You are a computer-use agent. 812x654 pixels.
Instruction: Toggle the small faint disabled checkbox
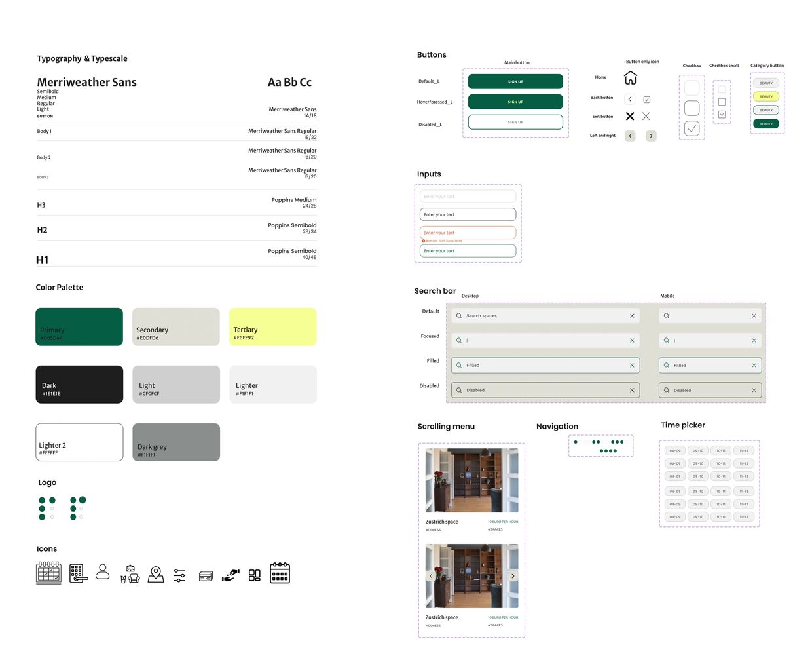(x=722, y=89)
